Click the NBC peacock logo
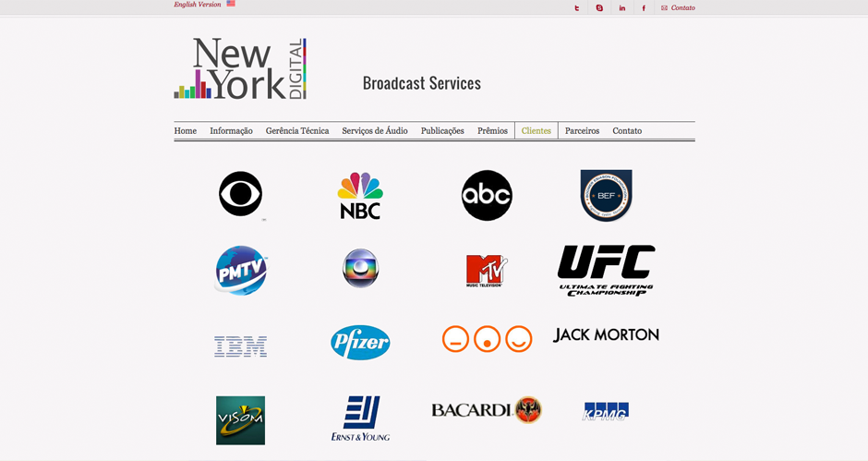 (360, 196)
